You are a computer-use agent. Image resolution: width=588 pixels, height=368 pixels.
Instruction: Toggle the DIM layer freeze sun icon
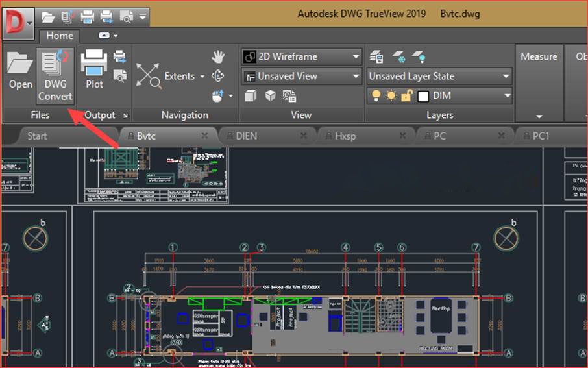391,95
